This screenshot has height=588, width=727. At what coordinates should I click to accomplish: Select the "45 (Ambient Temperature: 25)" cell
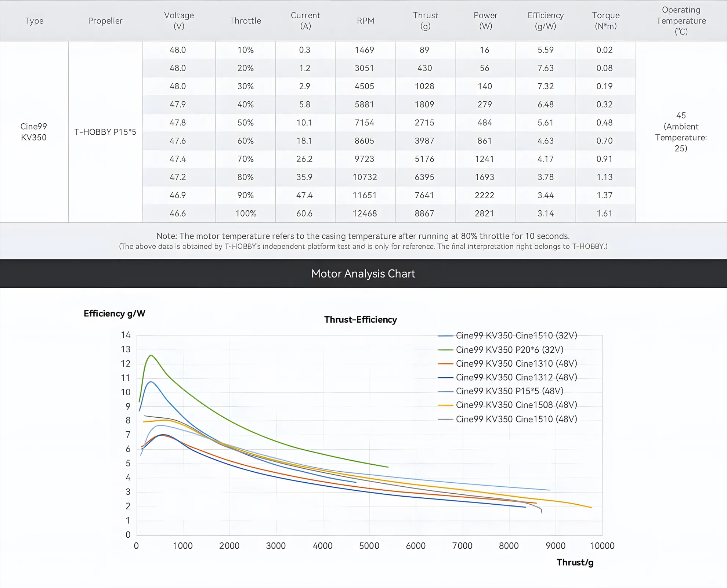click(x=681, y=132)
